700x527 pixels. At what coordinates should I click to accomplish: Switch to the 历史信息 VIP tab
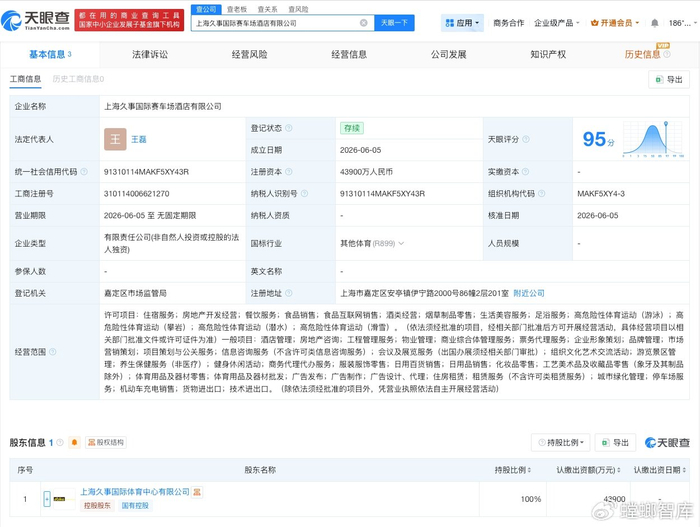(x=643, y=54)
